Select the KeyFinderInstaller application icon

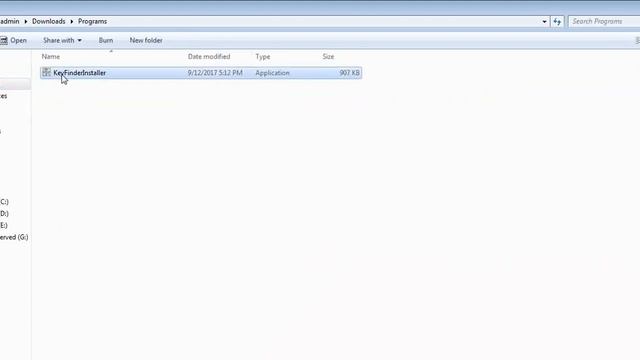click(47, 73)
